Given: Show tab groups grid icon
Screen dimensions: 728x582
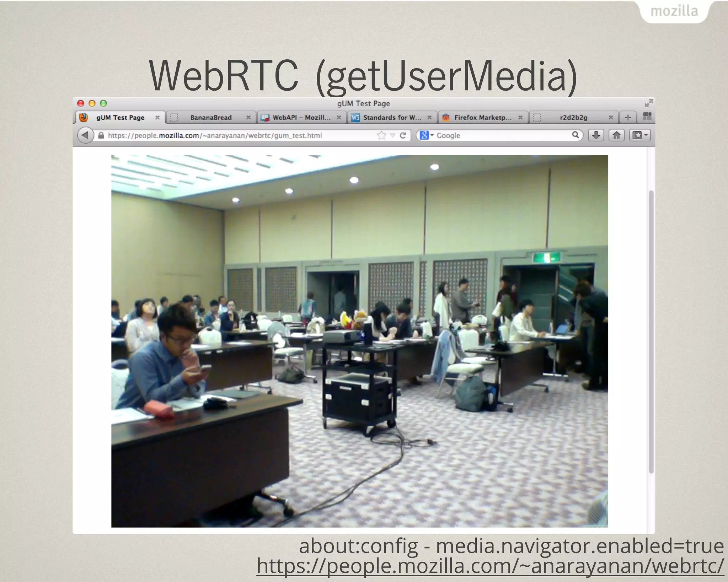Looking at the screenshot, I should [647, 117].
